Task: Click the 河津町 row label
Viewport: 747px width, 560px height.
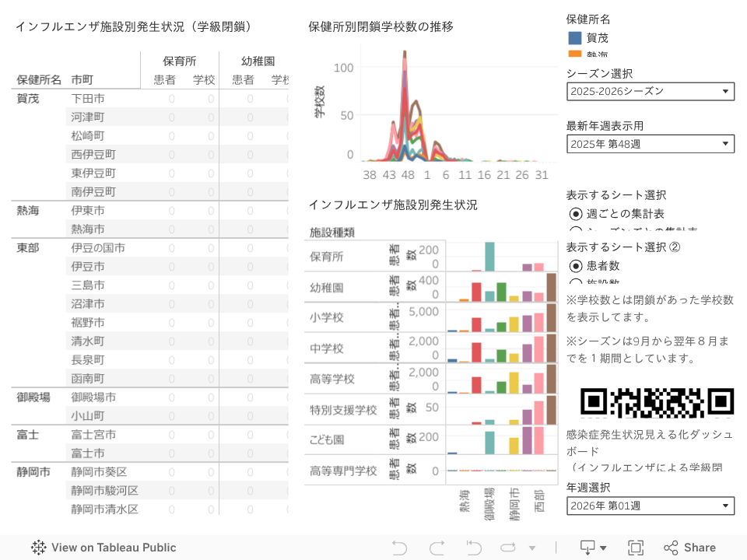Action: coord(88,117)
